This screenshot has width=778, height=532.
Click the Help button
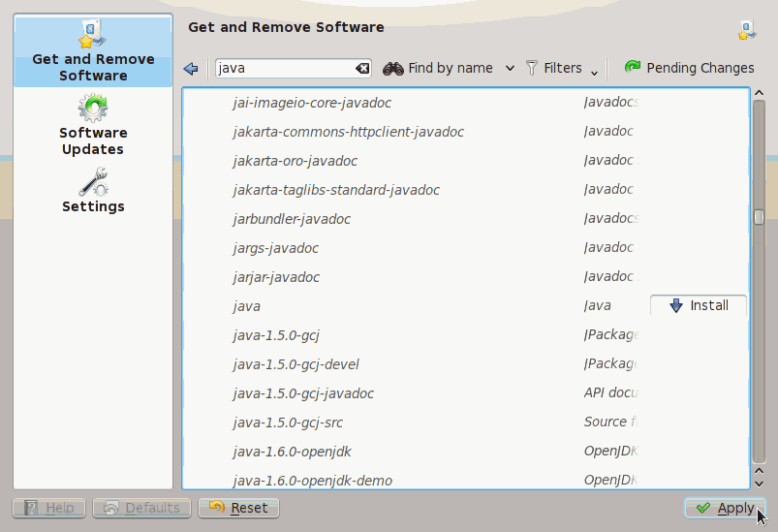(49, 508)
